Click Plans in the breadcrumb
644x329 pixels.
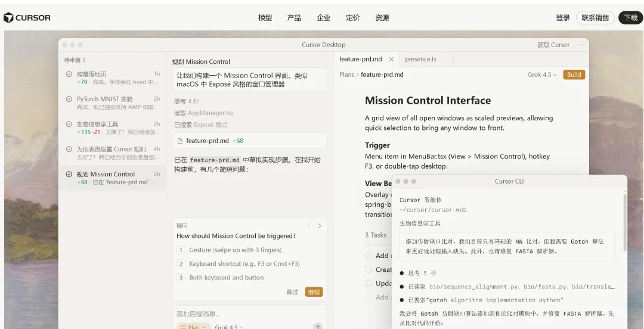346,75
